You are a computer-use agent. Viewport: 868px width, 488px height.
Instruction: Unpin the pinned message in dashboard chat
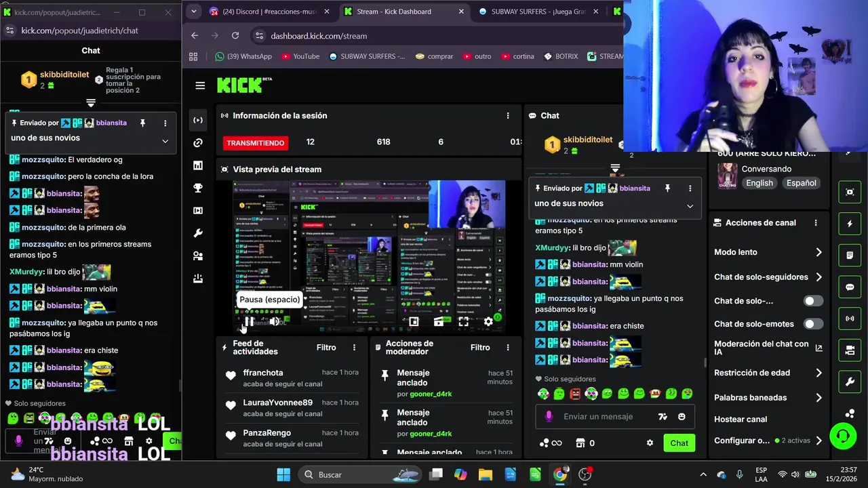(x=667, y=188)
